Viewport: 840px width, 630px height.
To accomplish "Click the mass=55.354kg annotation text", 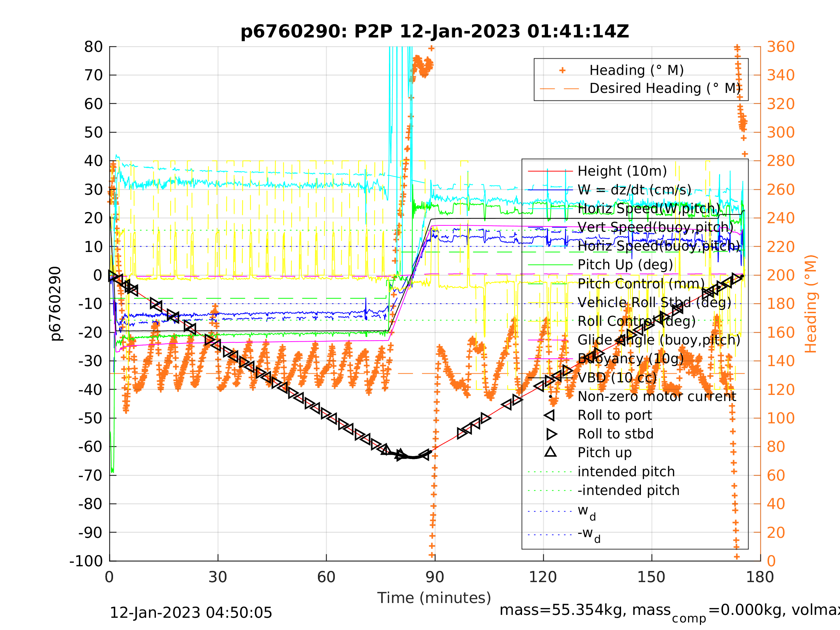I will click(x=585, y=610).
